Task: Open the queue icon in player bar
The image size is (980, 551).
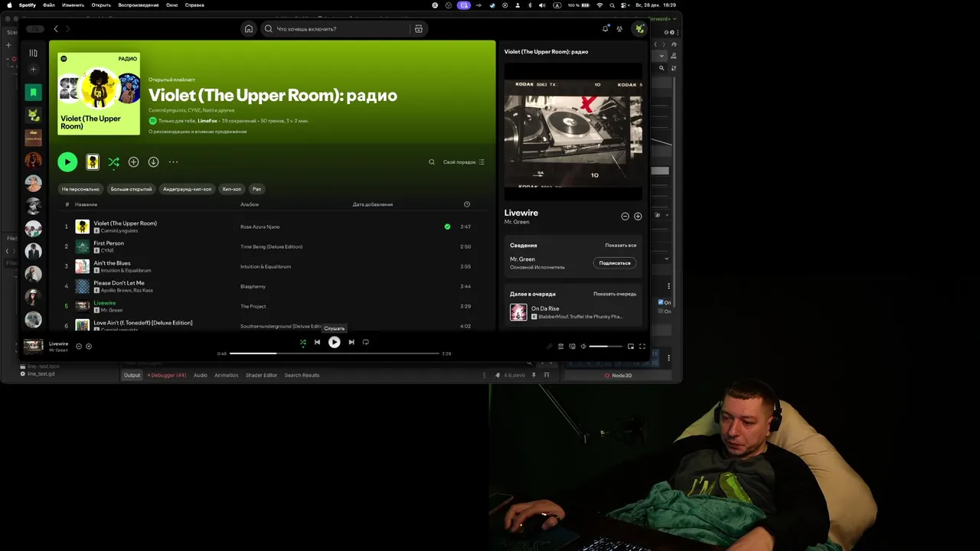Action: (x=560, y=347)
